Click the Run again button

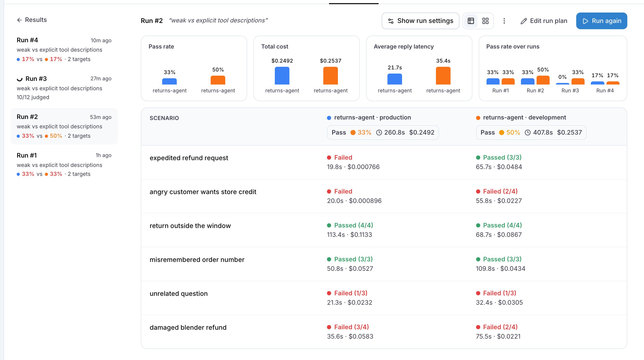[602, 21]
